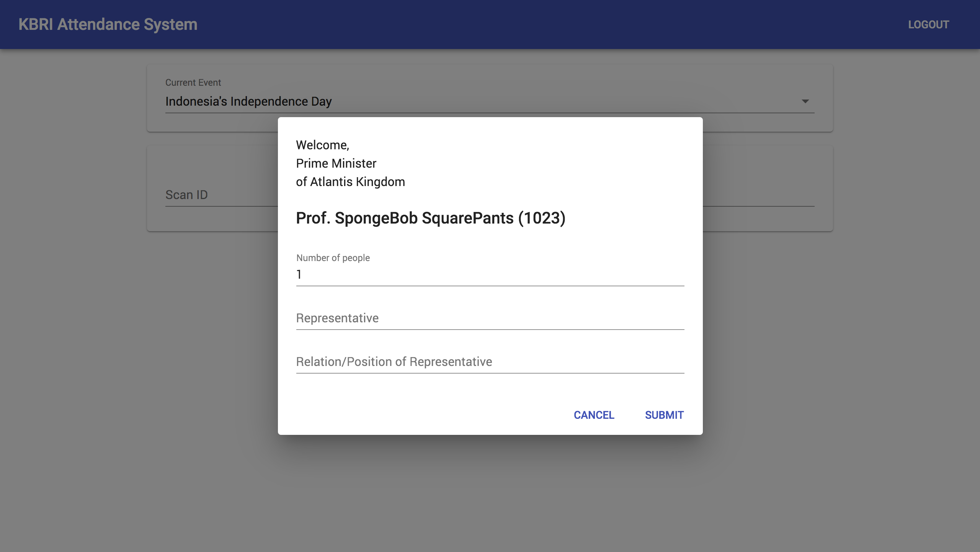
Task: Click the of Atlantis Kingdom text
Action: (350, 182)
